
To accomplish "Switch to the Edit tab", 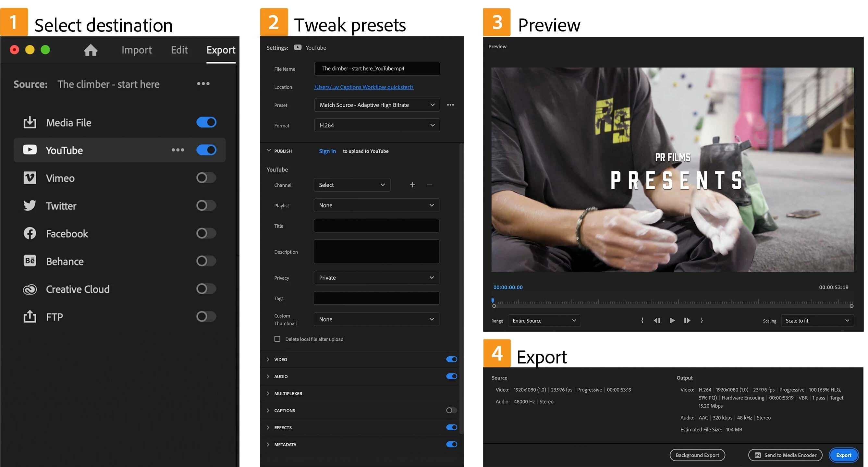I will [179, 50].
